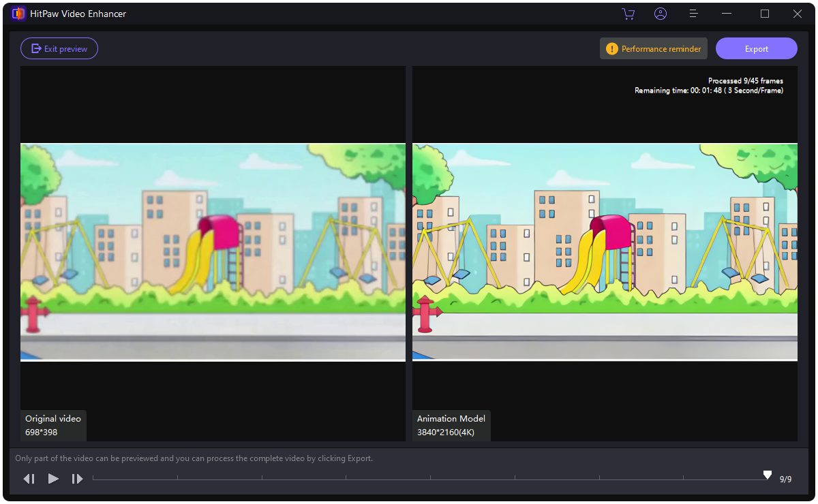
Task: Step back to previous frame
Action: 29,479
